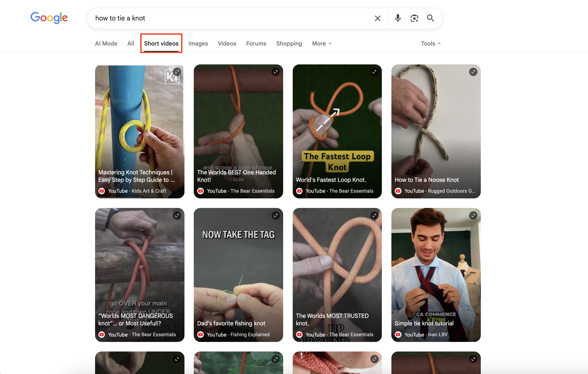Expand the Mastering Knot Techniques video preview
Image resolution: width=588 pixels, height=374 pixels.
coord(177,72)
